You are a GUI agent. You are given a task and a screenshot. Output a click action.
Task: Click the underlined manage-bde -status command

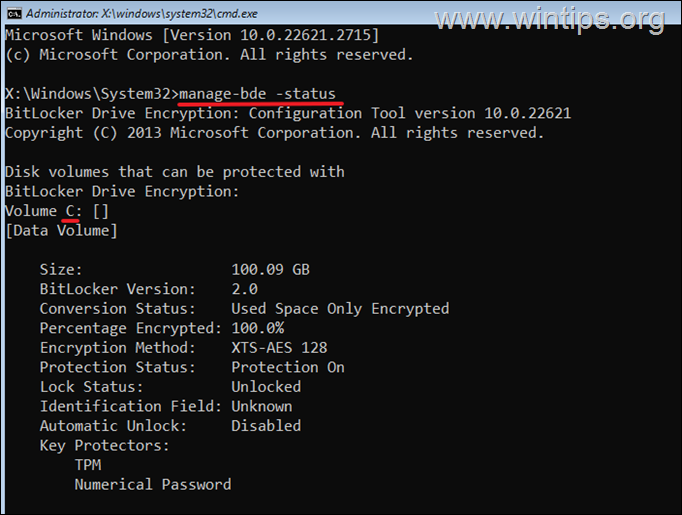258,93
